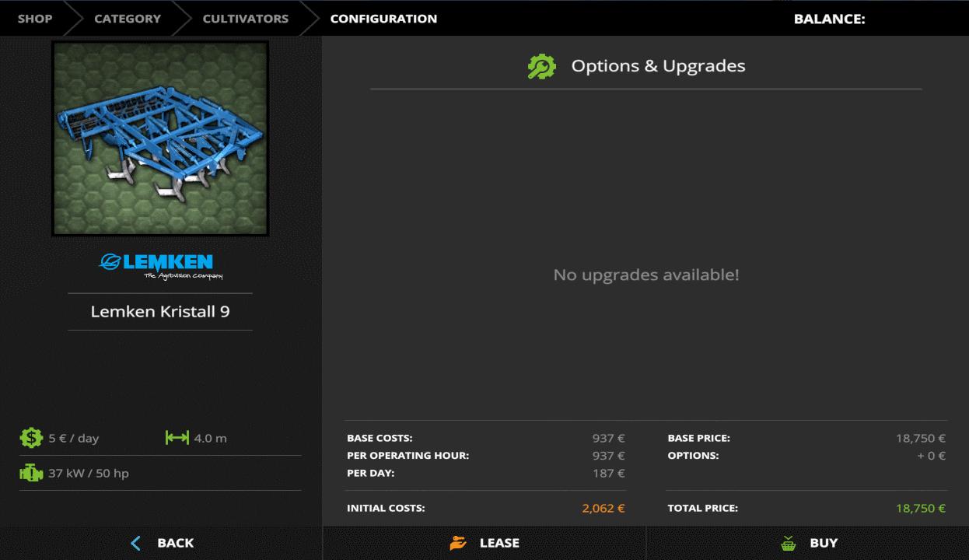969x560 pixels.
Task: Click the green total price 18,750 €
Action: pyautogui.click(x=921, y=509)
